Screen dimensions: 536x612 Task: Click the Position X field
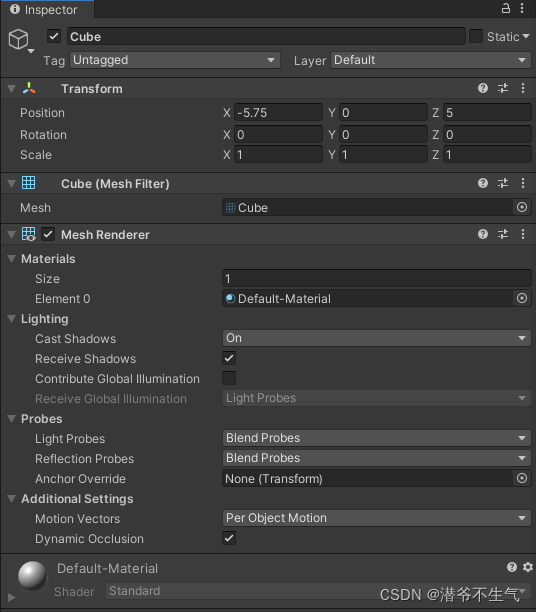coord(278,113)
